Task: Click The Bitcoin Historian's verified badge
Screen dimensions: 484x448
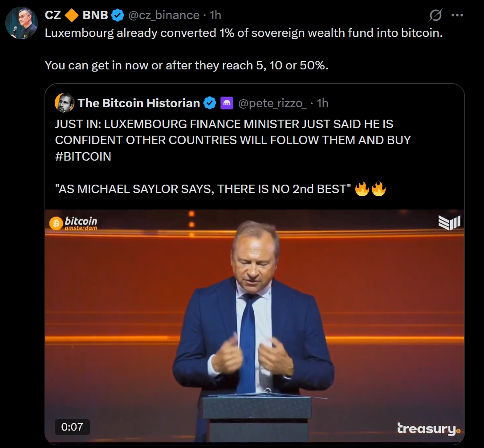Action: [x=210, y=103]
